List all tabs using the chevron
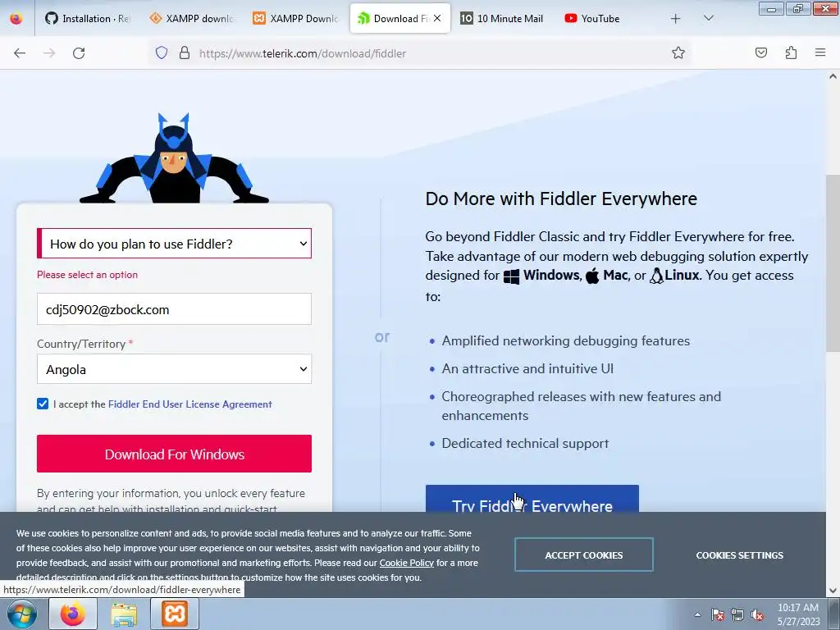The width and height of the screenshot is (840, 630). [708, 19]
